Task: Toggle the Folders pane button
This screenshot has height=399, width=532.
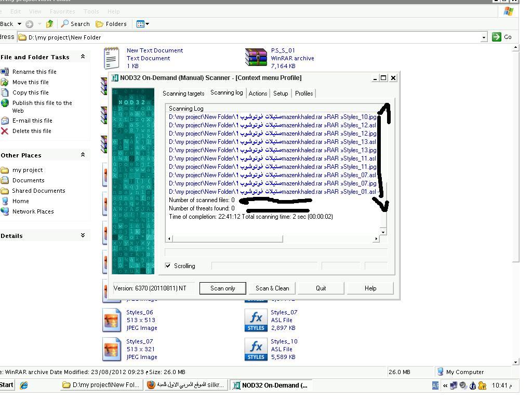Action: pos(111,24)
